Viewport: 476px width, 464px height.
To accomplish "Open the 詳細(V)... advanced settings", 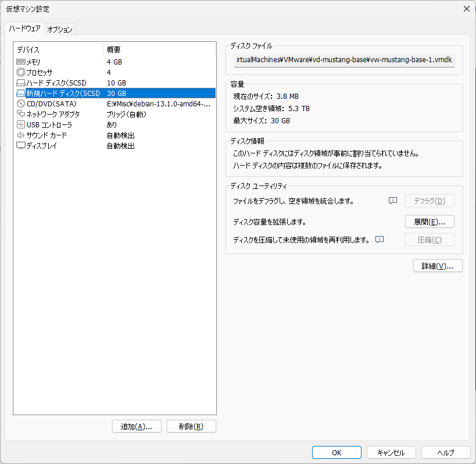I will click(437, 266).
